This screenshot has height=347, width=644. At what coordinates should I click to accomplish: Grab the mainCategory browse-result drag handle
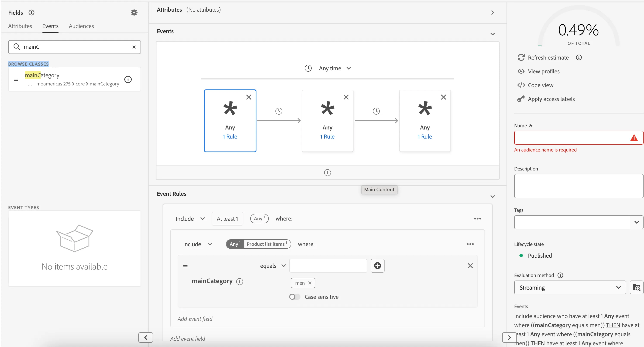coord(16,79)
